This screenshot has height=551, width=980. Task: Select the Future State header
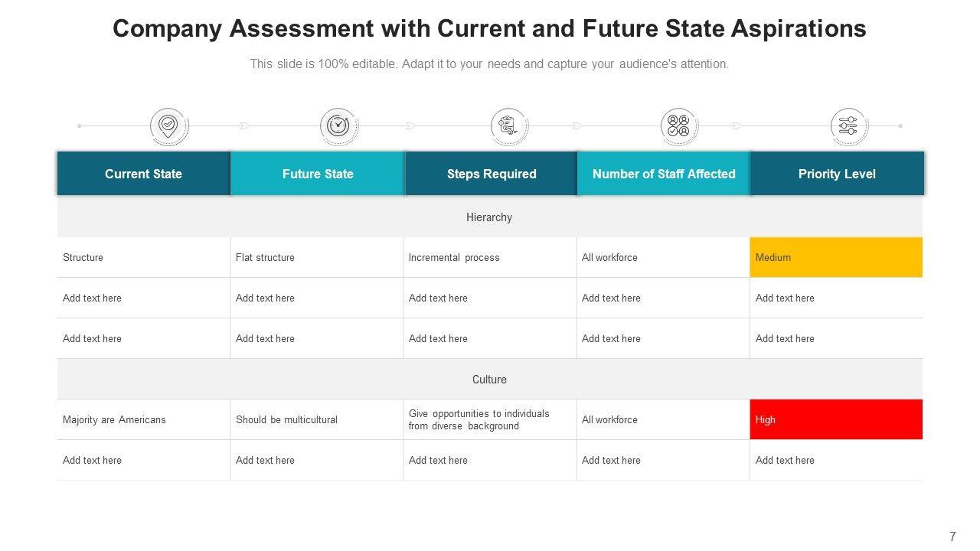[318, 174]
